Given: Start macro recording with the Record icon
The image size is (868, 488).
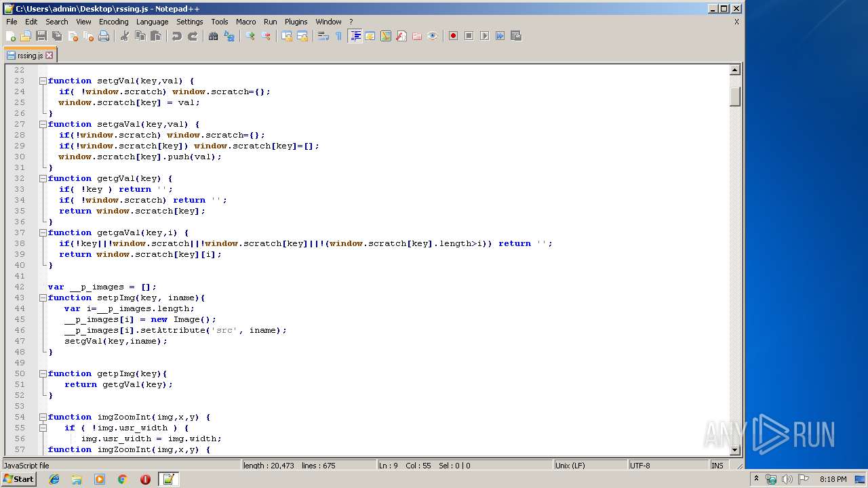Looking at the screenshot, I should (x=453, y=36).
